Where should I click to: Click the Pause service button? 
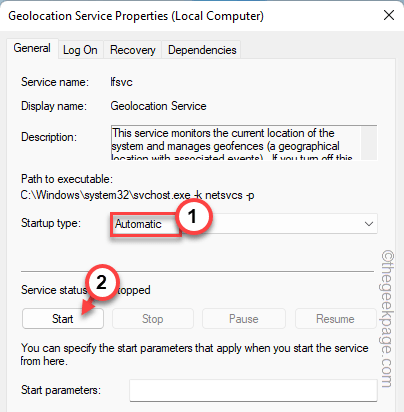point(244,319)
